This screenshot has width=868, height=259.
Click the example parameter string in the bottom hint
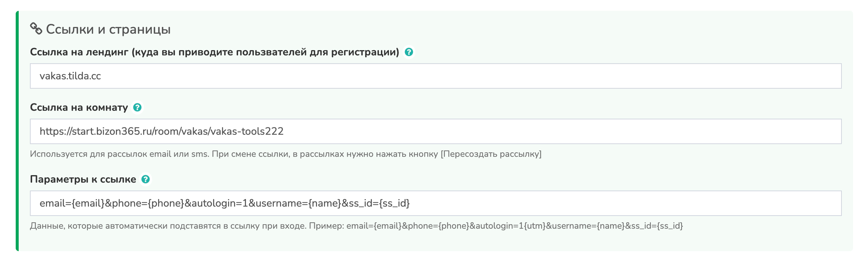[514, 226]
